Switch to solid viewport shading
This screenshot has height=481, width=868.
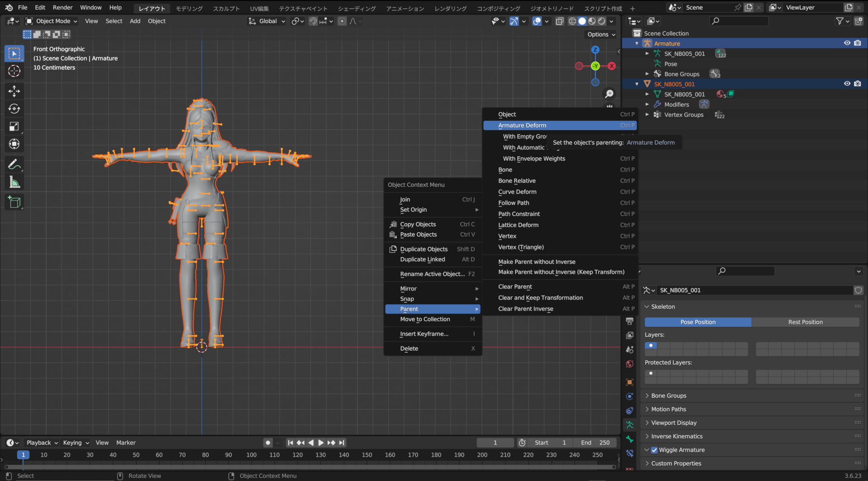point(582,21)
